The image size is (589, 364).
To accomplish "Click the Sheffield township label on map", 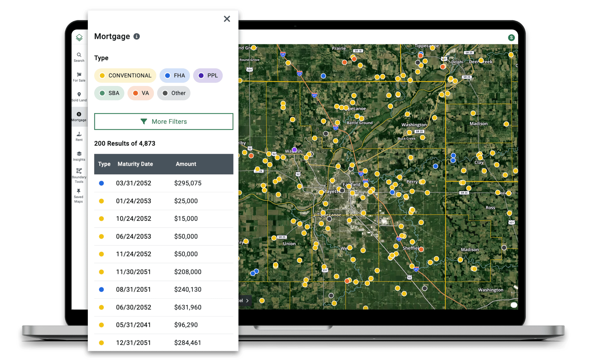I will 411,248.
